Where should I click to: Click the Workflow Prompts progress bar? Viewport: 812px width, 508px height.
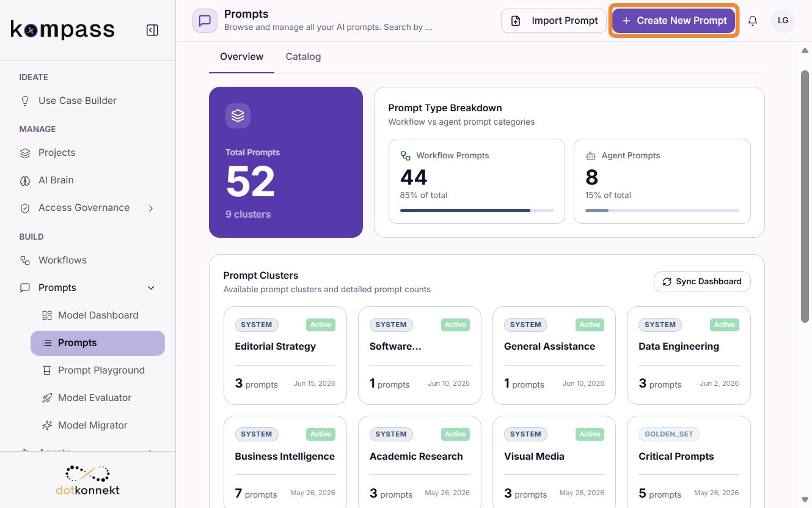tap(477, 210)
